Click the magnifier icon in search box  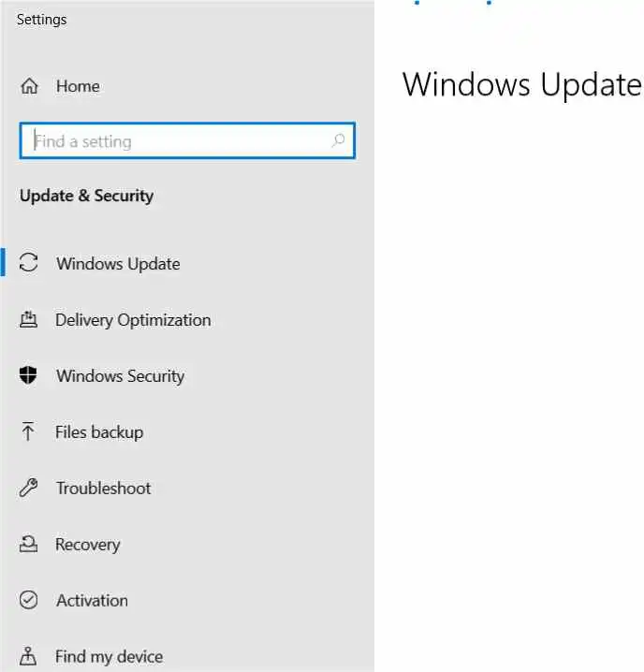tap(338, 140)
